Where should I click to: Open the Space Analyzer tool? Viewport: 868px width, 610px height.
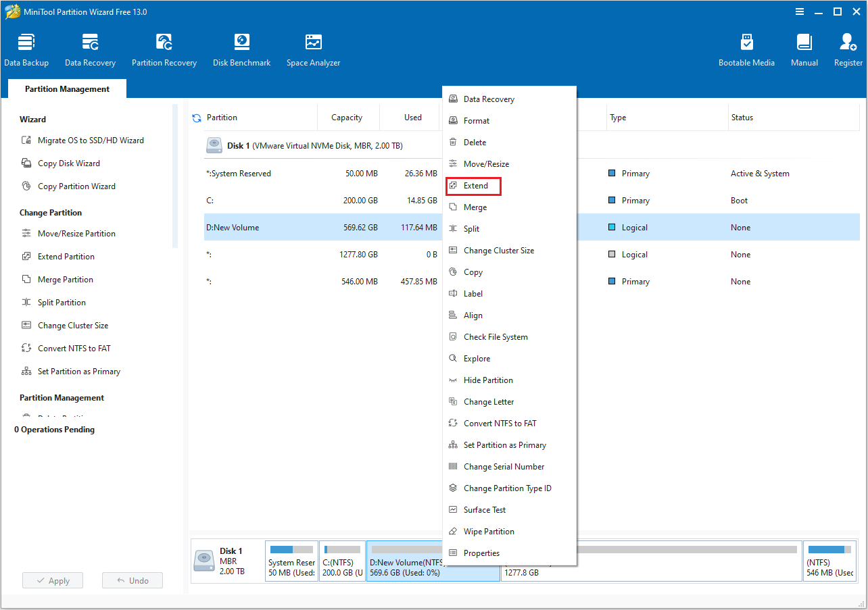click(313, 51)
